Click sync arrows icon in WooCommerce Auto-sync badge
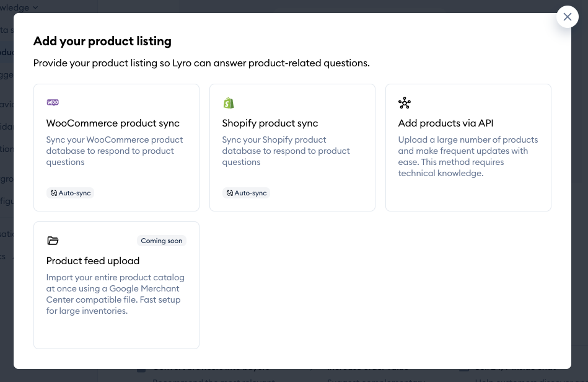The width and height of the screenshot is (588, 382). pyautogui.click(x=53, y=193)
